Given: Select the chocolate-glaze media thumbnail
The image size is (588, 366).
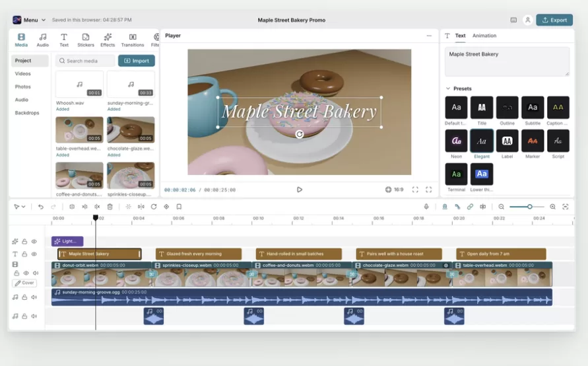Looking at the screenshot, I should [131, 130].
